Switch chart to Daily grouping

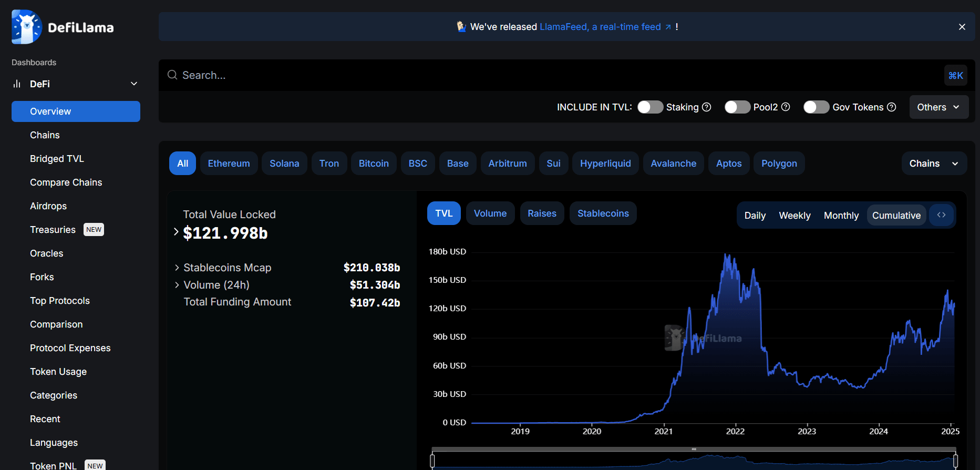pyautogui.click(x=755, y=216)
